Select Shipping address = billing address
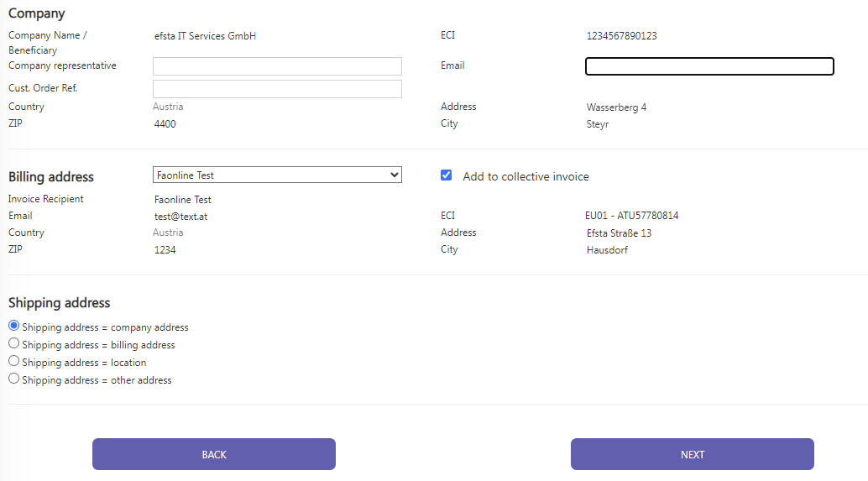Screen dimensions: 868x481 coord(13,343)
